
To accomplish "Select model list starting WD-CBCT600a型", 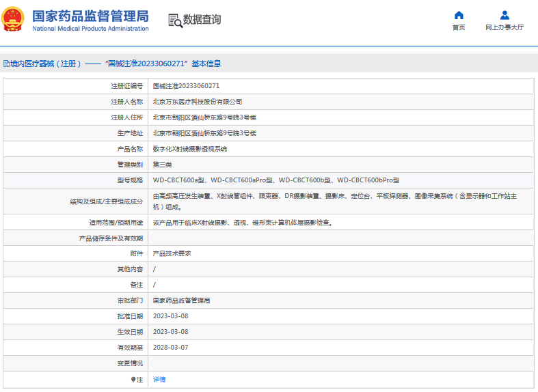I will (276, 180).
